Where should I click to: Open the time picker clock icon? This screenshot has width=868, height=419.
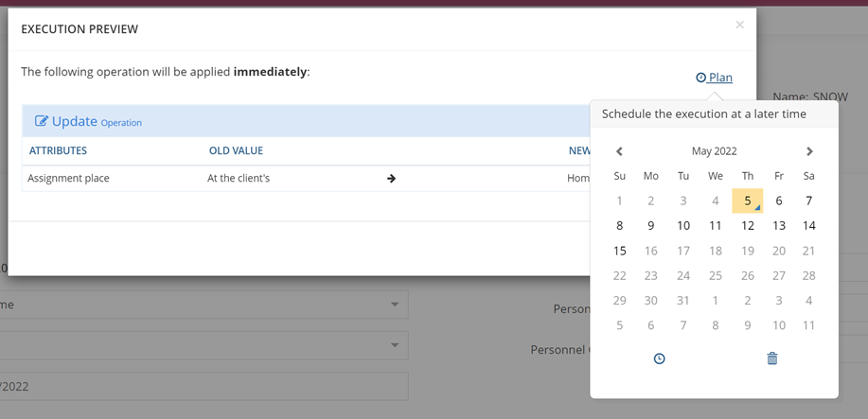(660, 358)
